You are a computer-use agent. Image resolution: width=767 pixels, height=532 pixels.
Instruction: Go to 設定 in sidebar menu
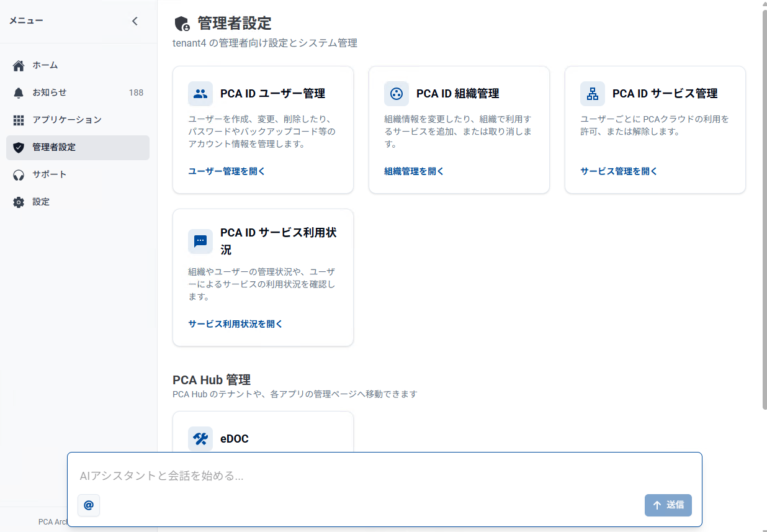41,202
